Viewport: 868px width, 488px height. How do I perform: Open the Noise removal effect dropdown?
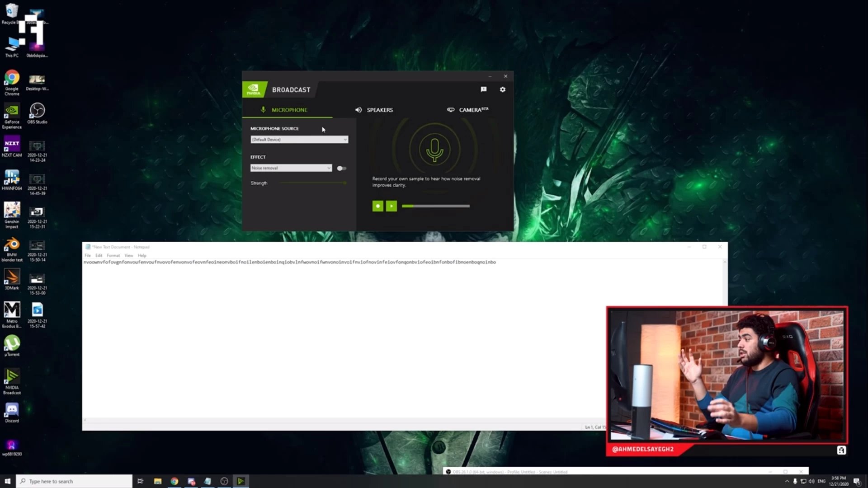point(291,168)
